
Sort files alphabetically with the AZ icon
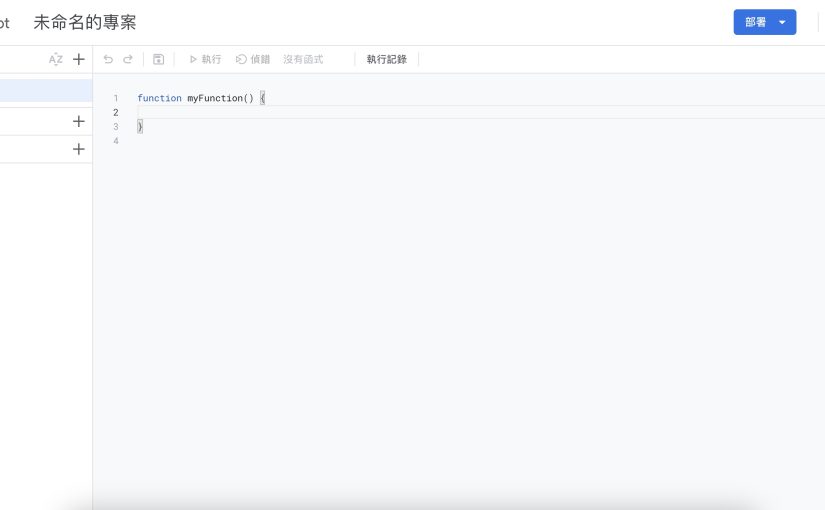pyautogui.click(x=56, y=60)
